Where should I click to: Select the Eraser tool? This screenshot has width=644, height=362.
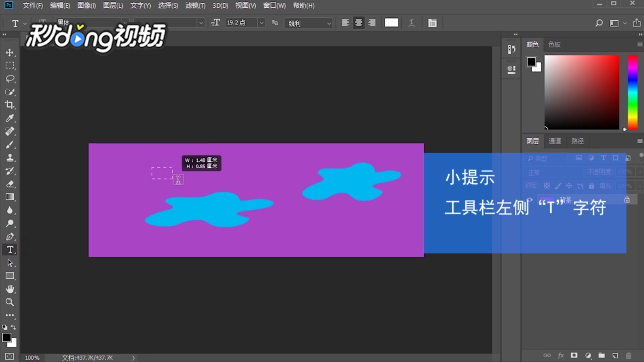pos(10,184)
